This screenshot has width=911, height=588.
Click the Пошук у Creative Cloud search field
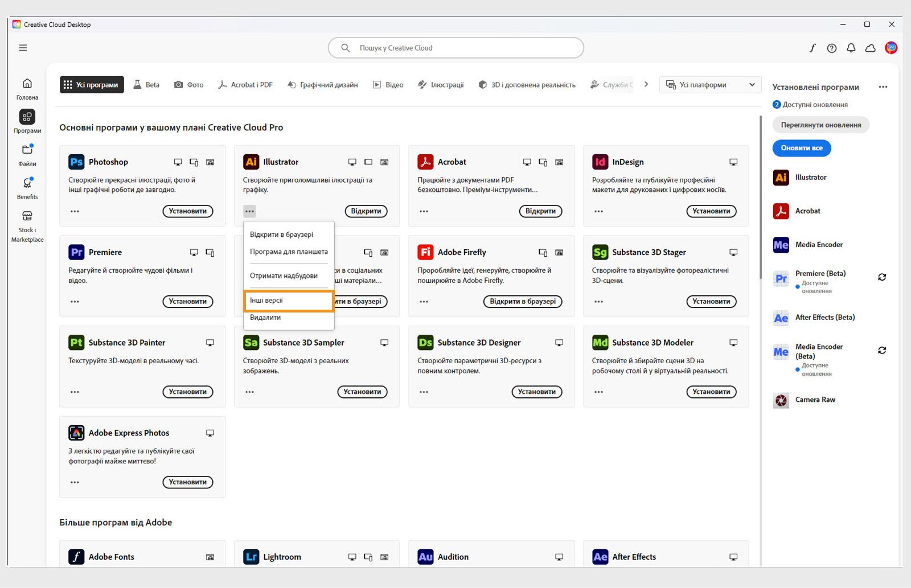(x=455, y=48)
